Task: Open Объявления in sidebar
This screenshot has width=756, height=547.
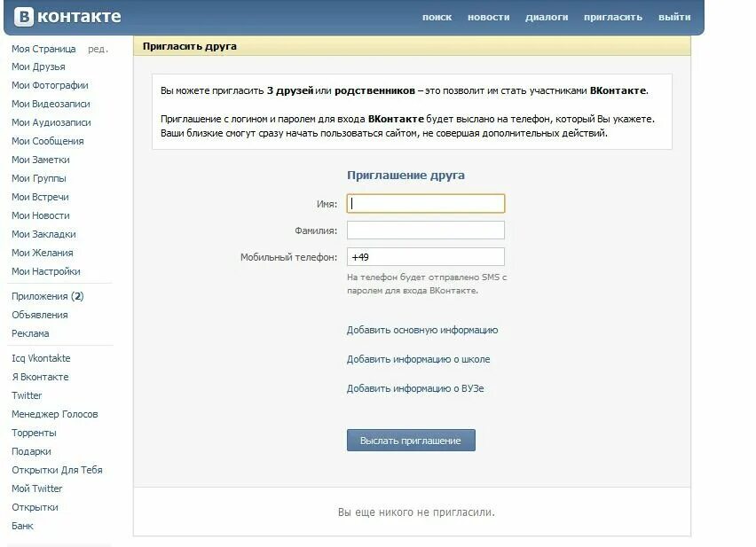Action: pyautogui.click(x=40, y=315)
